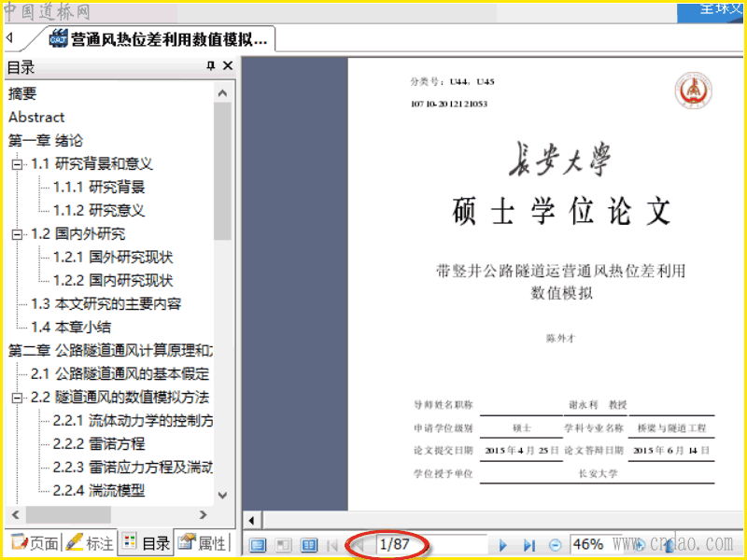Image resolution: width=747 pixels, height=560 pixels.
Task: Click document horizontal scroll left arrow
Action: pyautogui.click(x=252, y=521)
